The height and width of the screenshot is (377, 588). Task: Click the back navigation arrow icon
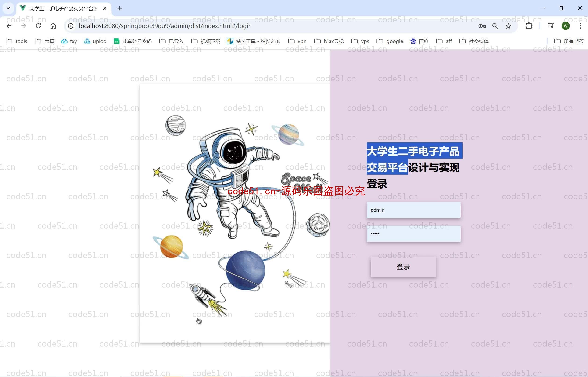[x=9, y=26]
